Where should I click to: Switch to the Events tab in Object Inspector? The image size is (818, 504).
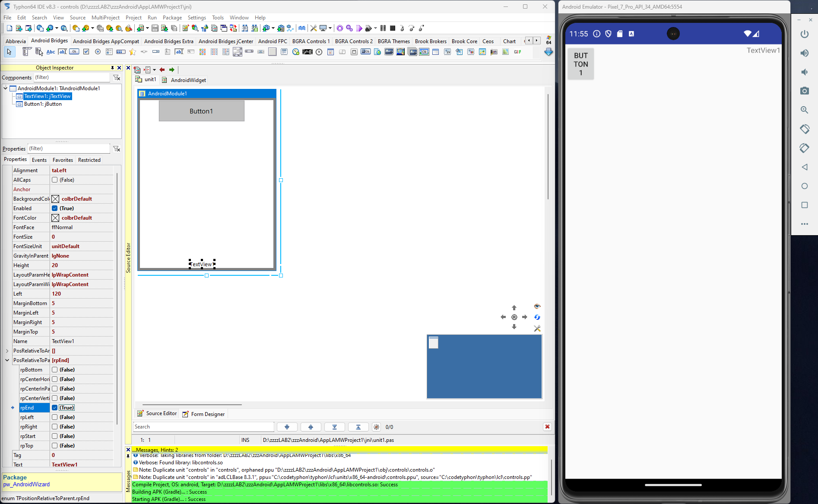tap(39, 160)
